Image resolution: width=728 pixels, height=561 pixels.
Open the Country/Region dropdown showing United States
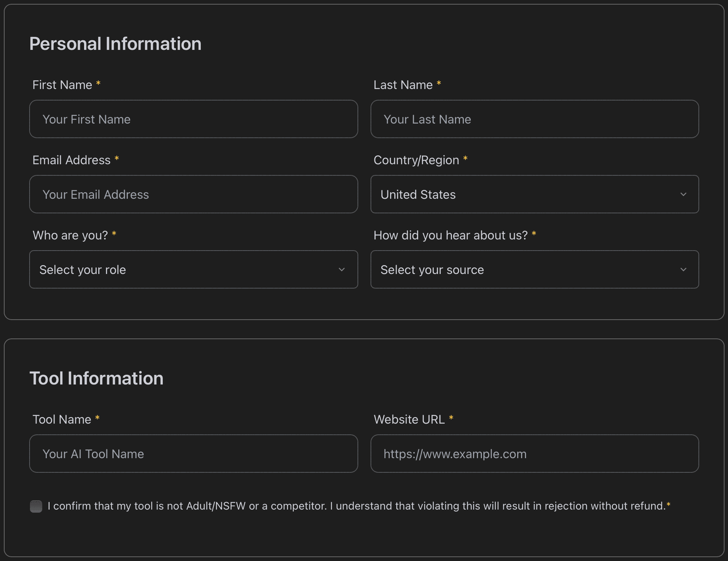pos(534,194)
